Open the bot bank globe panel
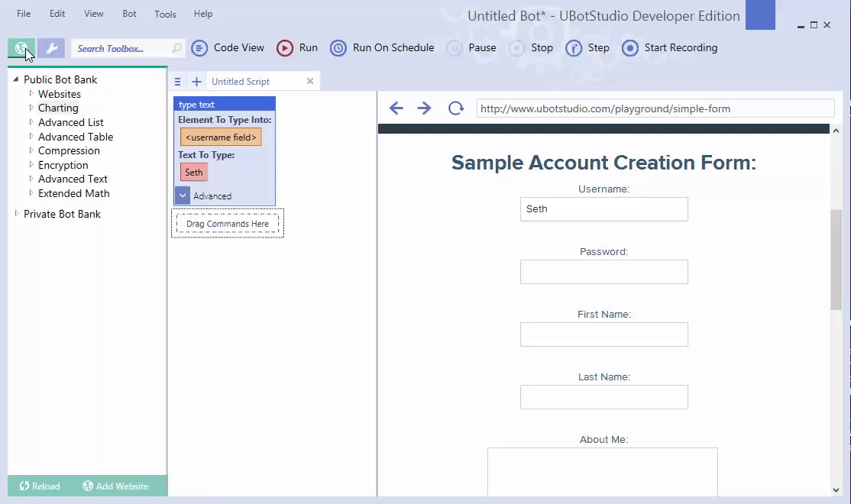 click(21, 48)
